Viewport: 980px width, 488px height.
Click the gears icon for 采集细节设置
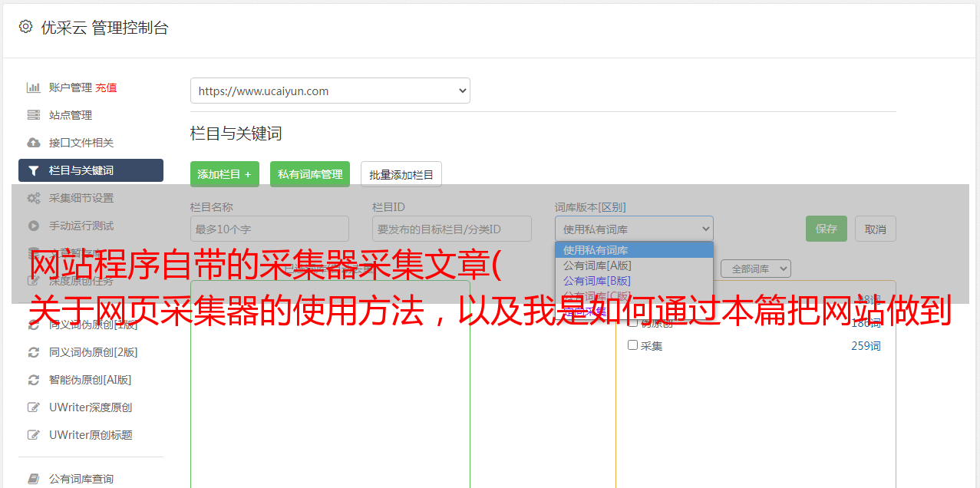33,198
